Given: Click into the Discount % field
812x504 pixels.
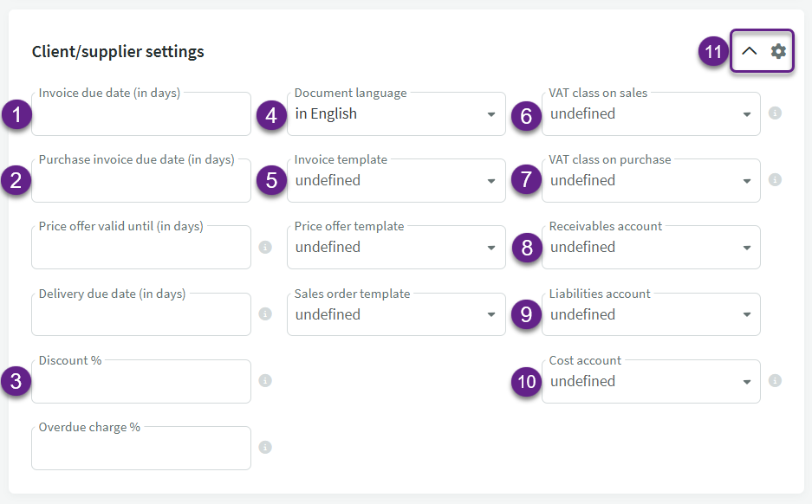Looking at the screenshot, I should tap(141, 383).
